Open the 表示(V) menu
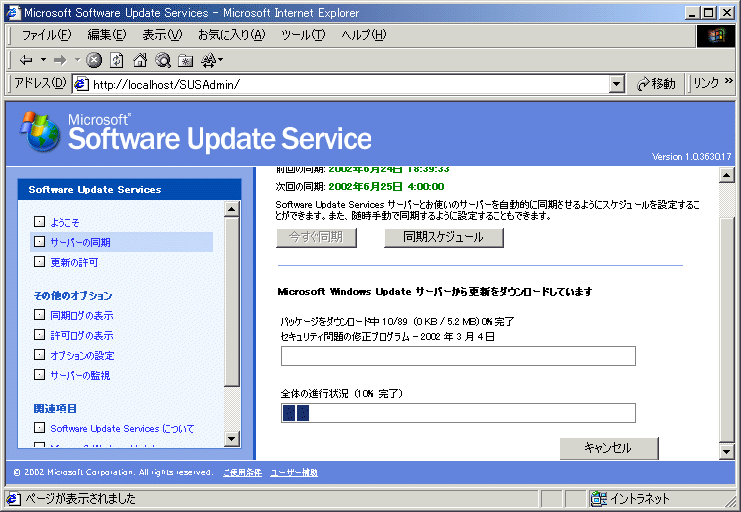Screen dimensions: 741x512 [x=162, y=35]
